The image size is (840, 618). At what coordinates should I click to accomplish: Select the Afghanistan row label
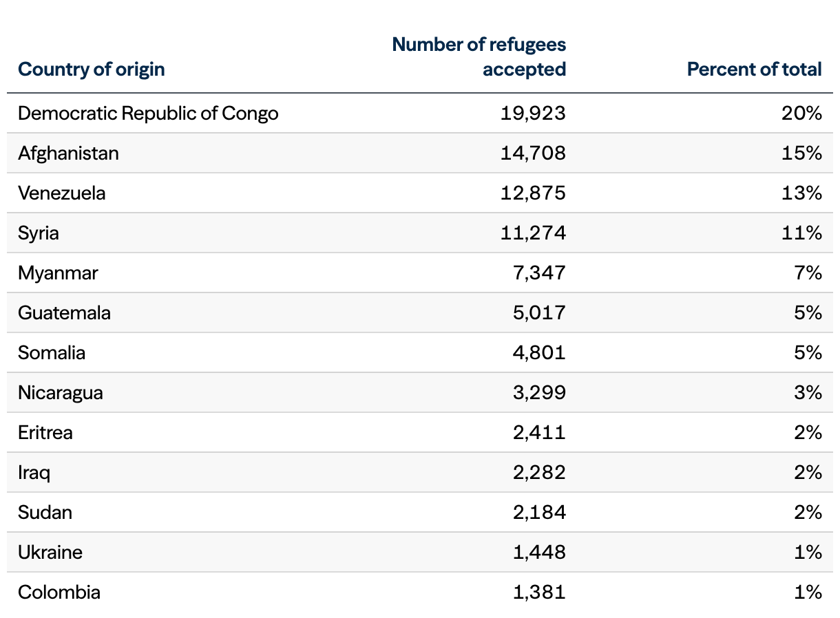(x=68, y=153)
